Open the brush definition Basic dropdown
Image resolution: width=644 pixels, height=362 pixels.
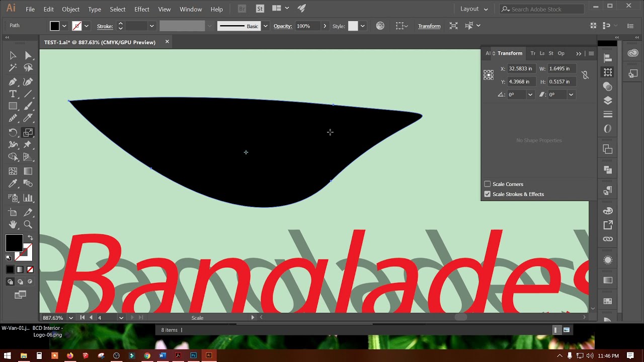[265, 26]
